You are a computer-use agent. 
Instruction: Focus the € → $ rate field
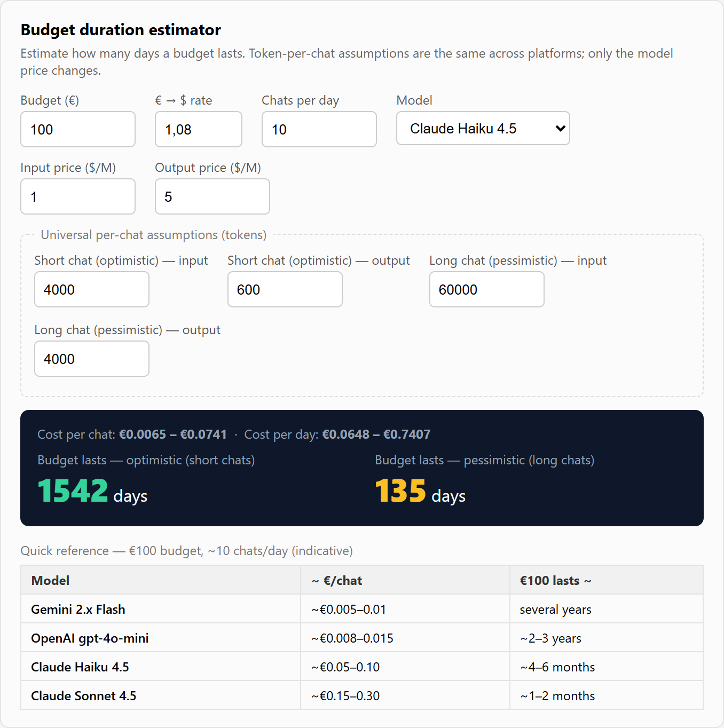199,129
